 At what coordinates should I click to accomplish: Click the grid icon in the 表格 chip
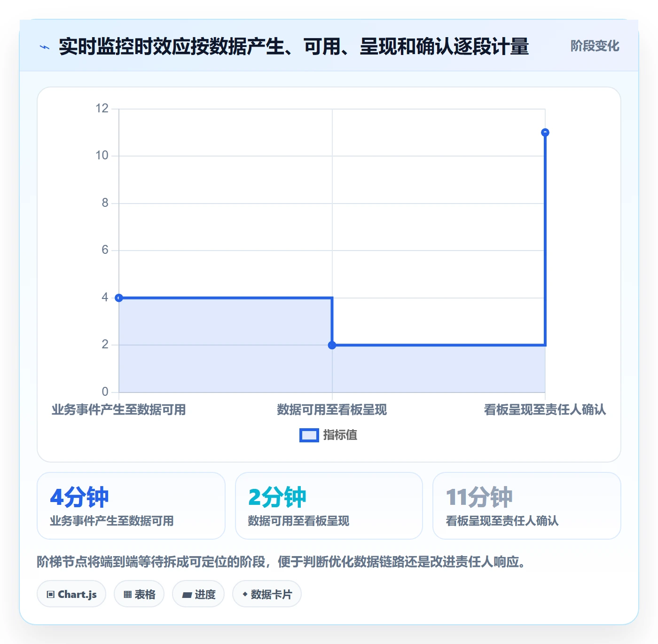click(127, 595)
